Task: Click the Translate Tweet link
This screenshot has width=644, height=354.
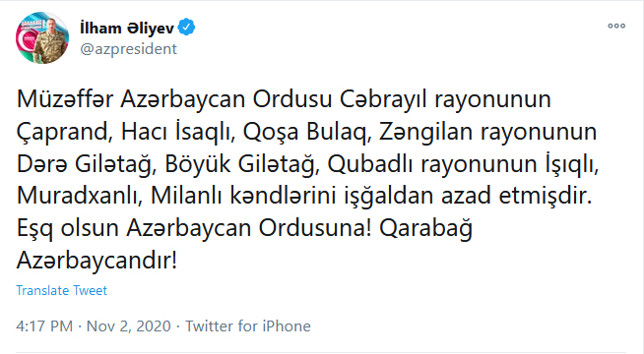Action: point(62,290)
